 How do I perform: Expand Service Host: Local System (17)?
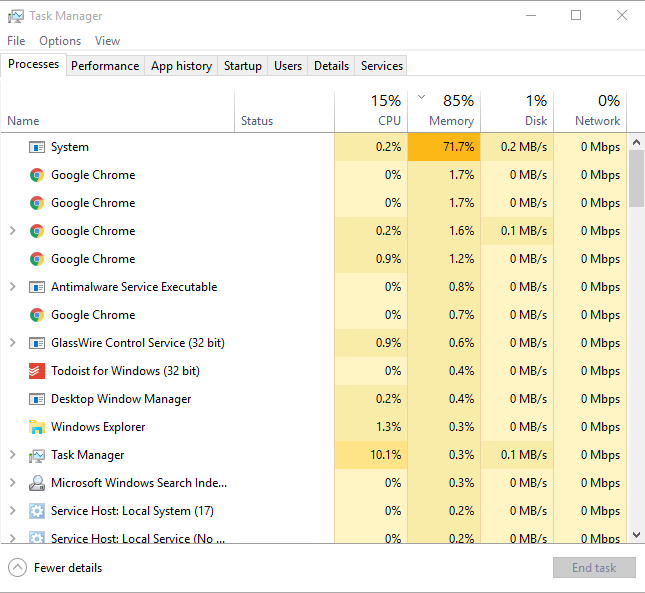click(x=12, y=511)
